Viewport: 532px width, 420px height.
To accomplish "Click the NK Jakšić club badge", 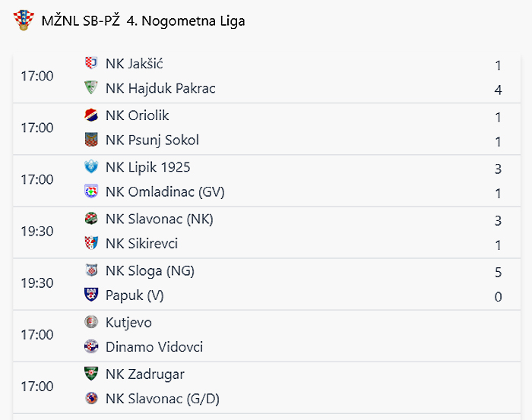I will [x=91, y=63].
